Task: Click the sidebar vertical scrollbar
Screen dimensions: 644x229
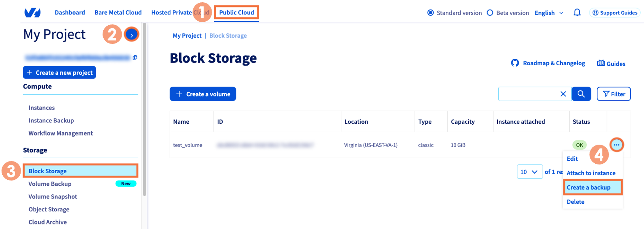Action: pos(145,109)
